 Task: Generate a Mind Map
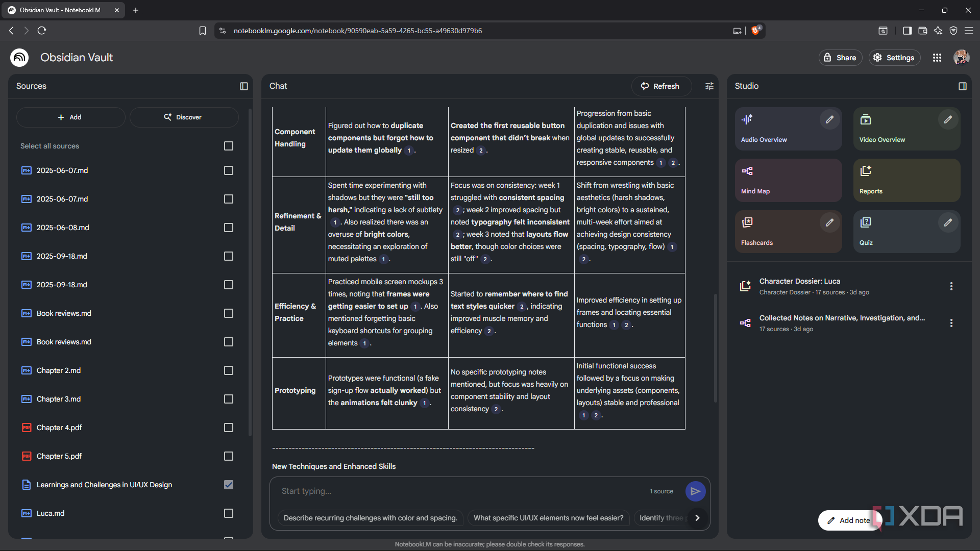pyautogui.click(x=788, y=180)
